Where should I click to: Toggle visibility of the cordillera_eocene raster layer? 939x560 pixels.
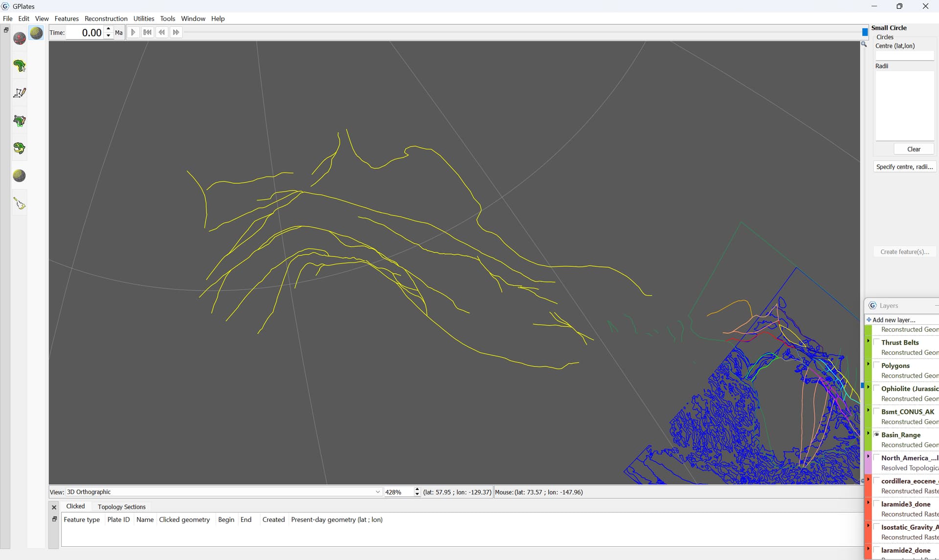tap(877, 480)
